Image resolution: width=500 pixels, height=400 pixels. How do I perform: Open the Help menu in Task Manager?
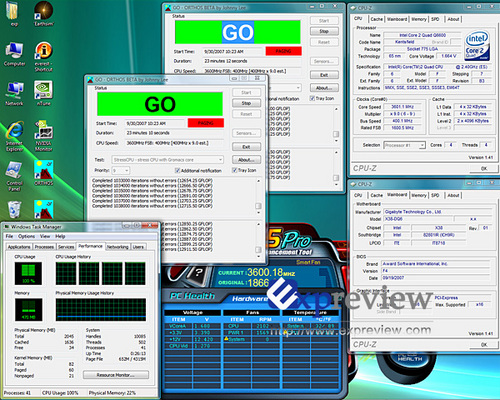(60, 236)
